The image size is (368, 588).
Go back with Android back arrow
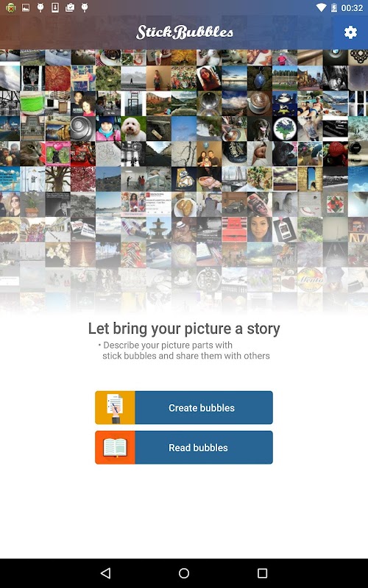[x=105, y=573]
